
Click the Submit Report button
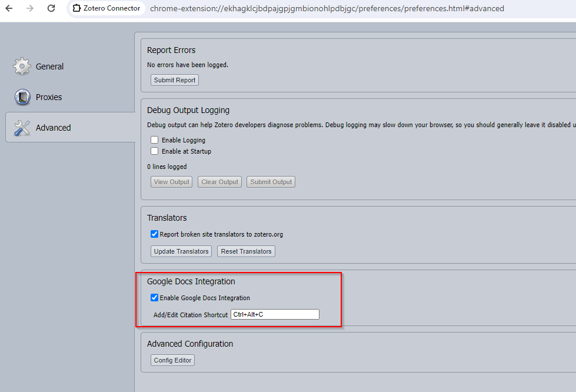click(175, 80)
